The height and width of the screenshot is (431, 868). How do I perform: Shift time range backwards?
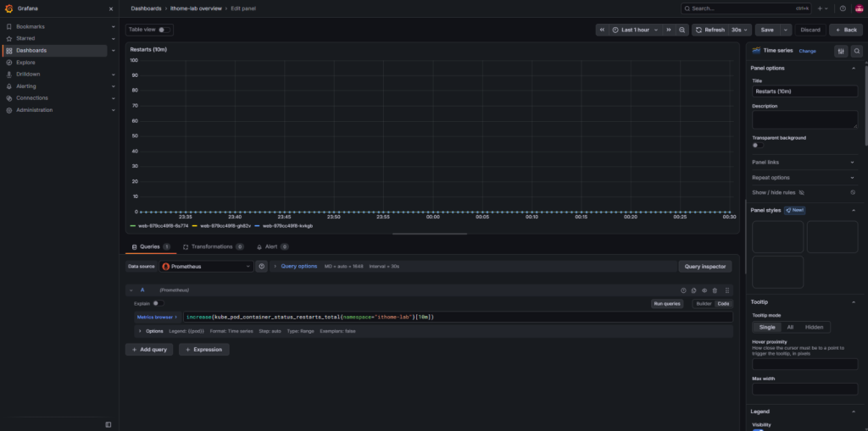(x=603, y=30)
